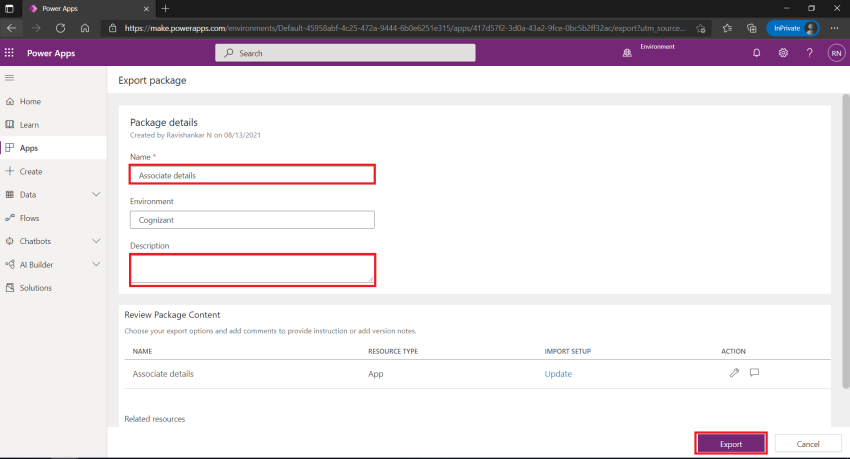Click the Export button

(x=731, y=444)
